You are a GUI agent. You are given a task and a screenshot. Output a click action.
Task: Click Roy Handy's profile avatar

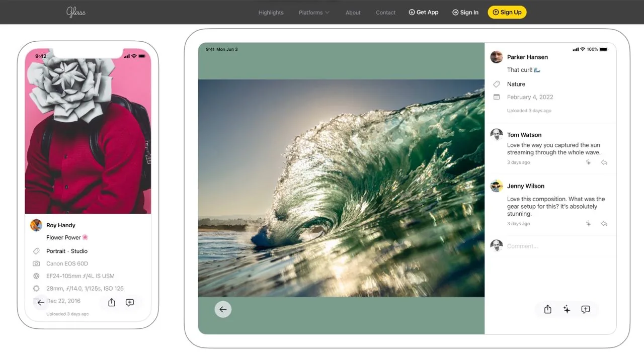click(36, 225)
